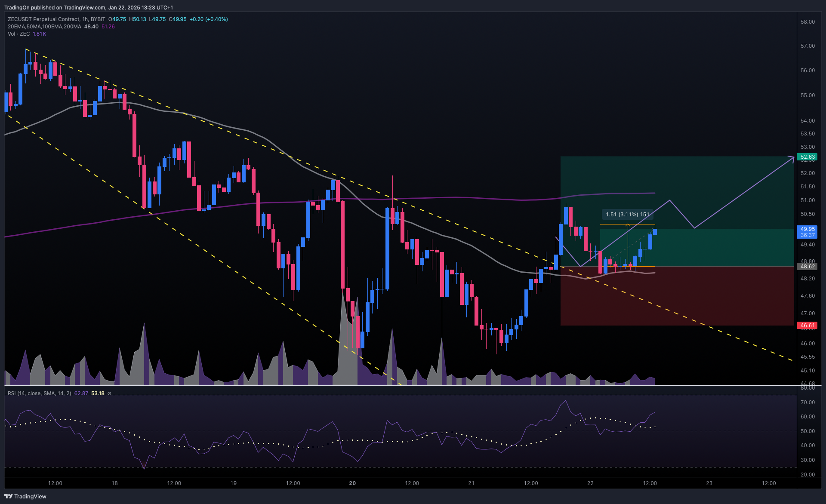Click date label 18 on time axis
Viewport: 826px width, 504px height.
pyautogui.click(x=114, y=483)
